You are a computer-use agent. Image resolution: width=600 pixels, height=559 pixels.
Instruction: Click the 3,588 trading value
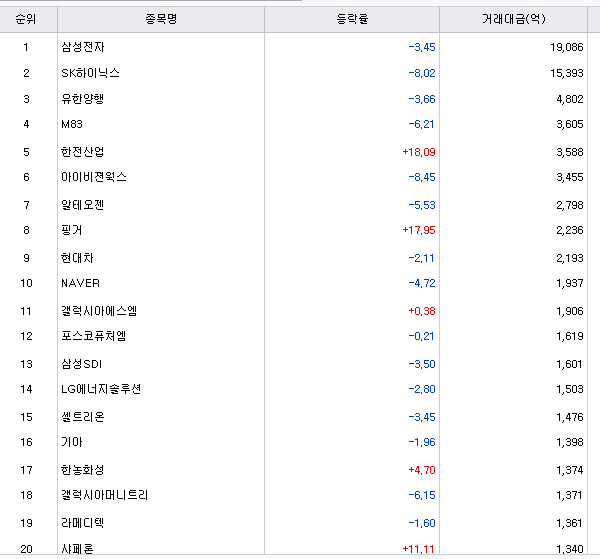[570, 152]
